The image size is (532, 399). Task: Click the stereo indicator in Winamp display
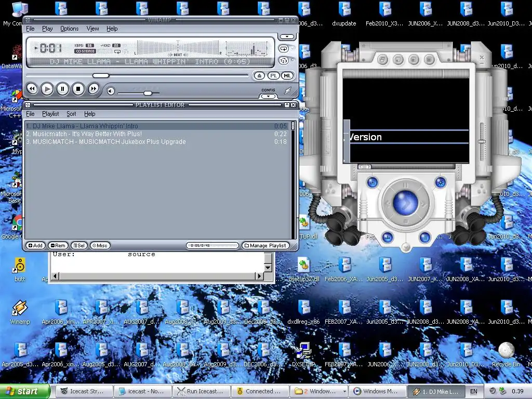tap(86, 51)
